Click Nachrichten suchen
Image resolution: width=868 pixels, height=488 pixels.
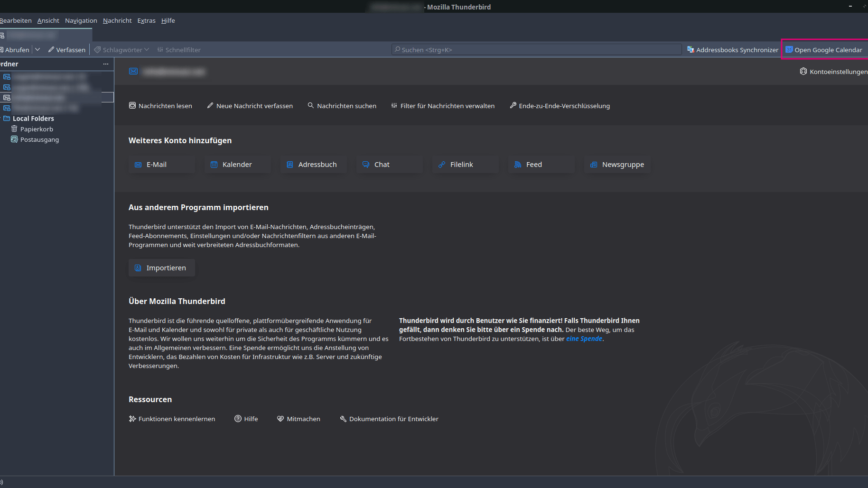tap(342, 106)
